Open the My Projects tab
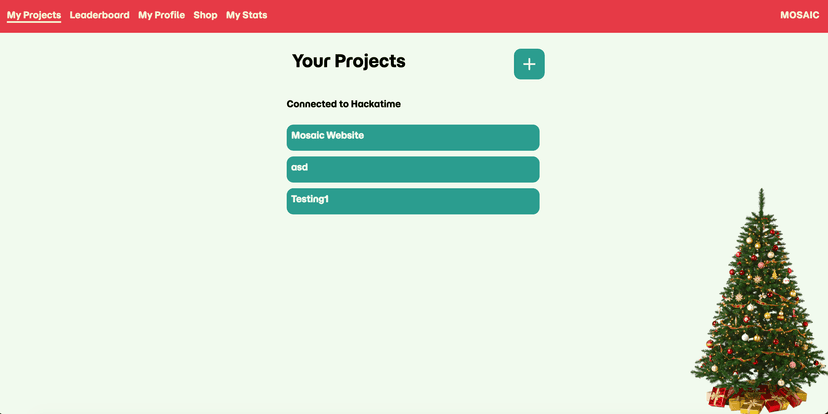The width and height of the screenshot is (828, 414). pos(34,15)
